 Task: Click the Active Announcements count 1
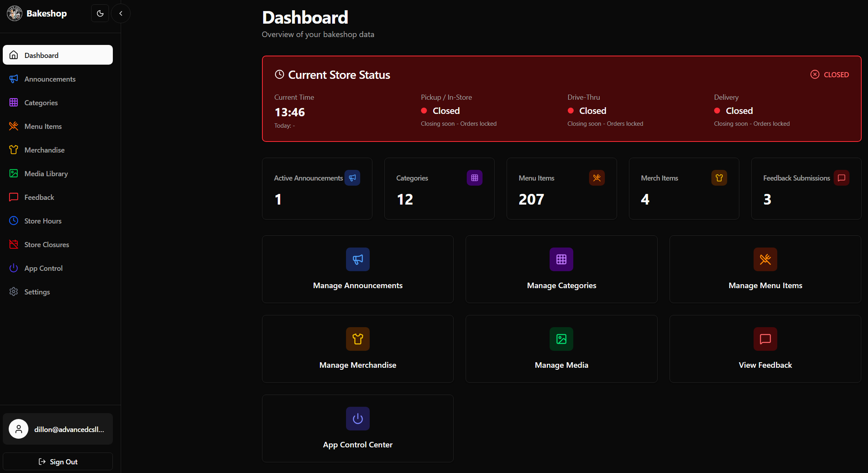tap(278, 199)
